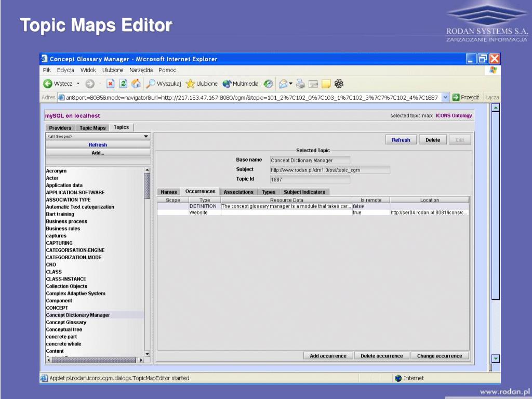
Task: Click the forward navigation arrow icon
Action: coord(89,84)
